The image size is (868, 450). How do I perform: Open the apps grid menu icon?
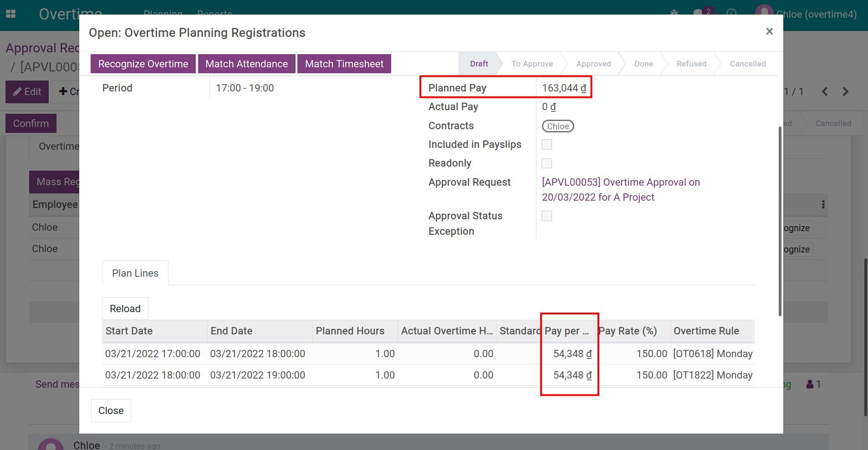[x=10, y=14]
